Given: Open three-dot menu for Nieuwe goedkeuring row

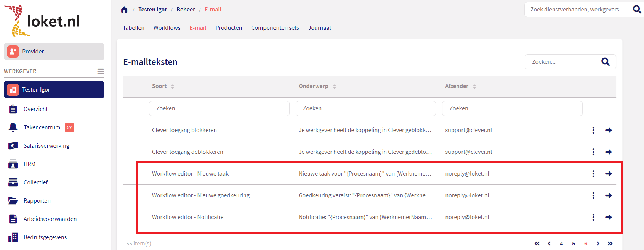Looking at the screenshot, I should 593,195.
